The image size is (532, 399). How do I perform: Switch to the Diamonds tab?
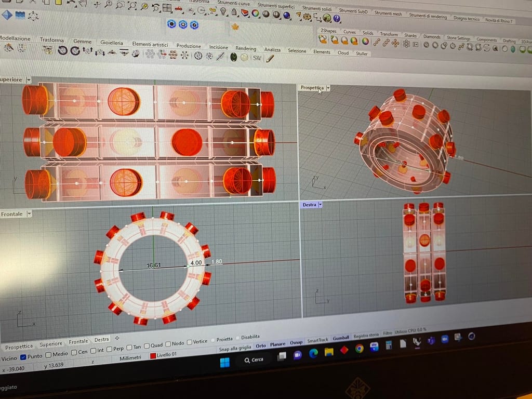[x=432, y=36]
